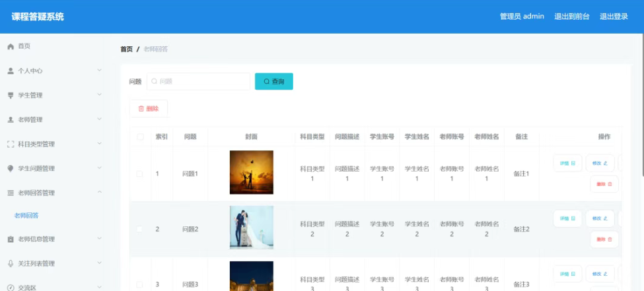Click the 课程答疑系统 title
The width and height of the screenshot is (644, 291).
(x=38, y=17)
